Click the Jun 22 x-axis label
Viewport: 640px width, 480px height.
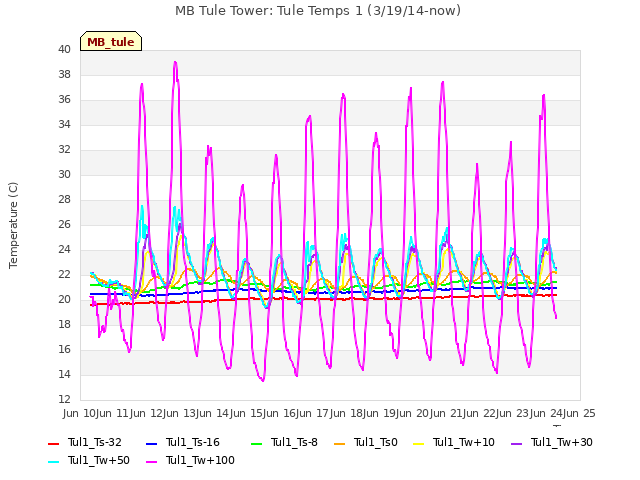(x=481, y=413)
